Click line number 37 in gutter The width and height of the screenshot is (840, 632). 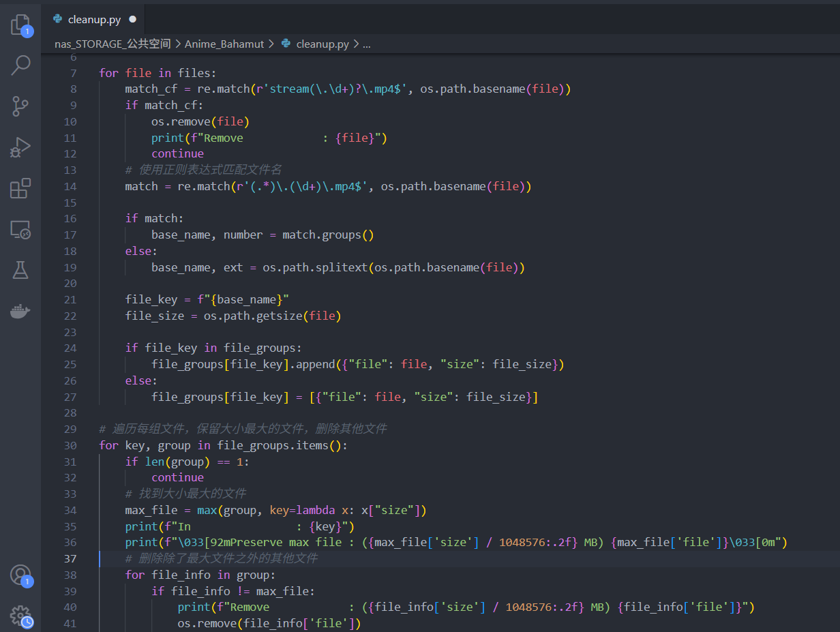70,558
